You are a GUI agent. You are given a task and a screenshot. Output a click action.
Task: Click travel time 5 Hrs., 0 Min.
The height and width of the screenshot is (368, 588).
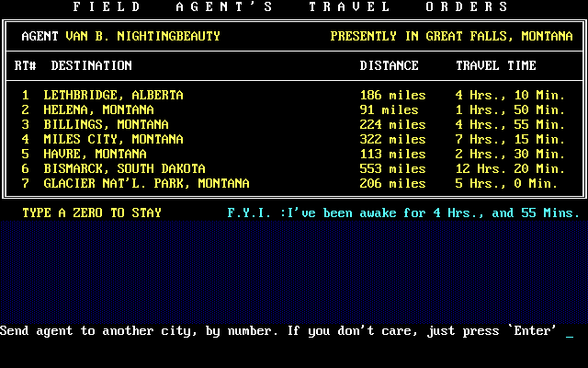tap(506, 183)
